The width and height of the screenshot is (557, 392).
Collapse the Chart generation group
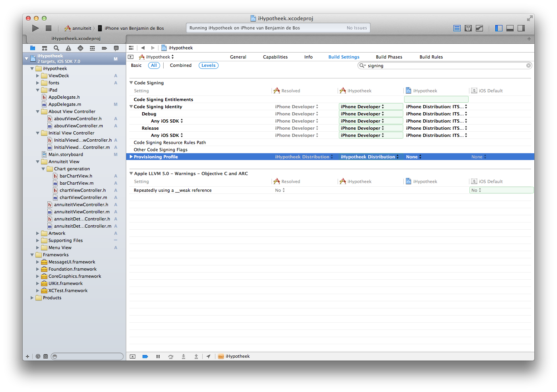[43, 169]
